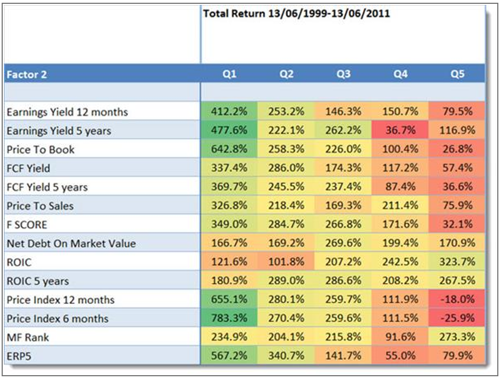
Task: Click the Q5 column header
Action: [x=457, y=74]
